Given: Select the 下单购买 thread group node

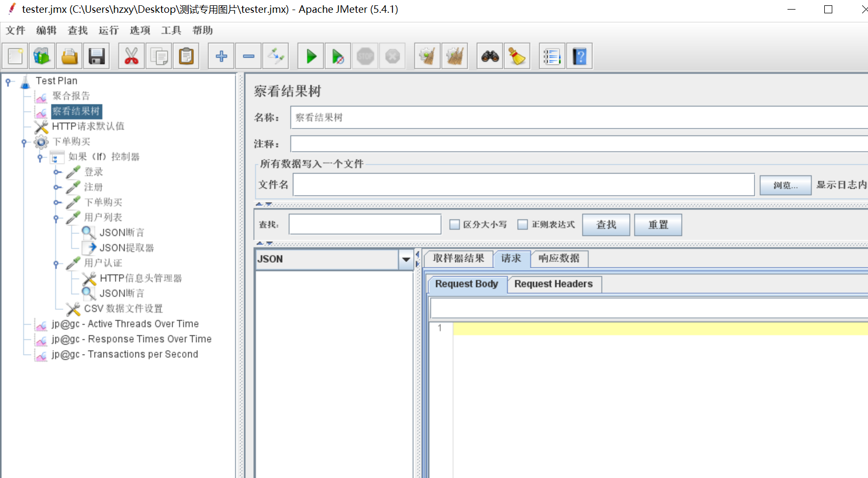Looking at the screenshot, I should click(x=71, y=141).
